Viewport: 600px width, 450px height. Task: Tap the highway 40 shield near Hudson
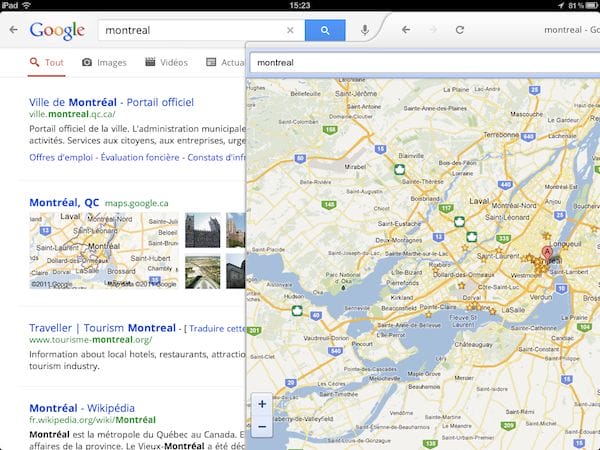316,316
